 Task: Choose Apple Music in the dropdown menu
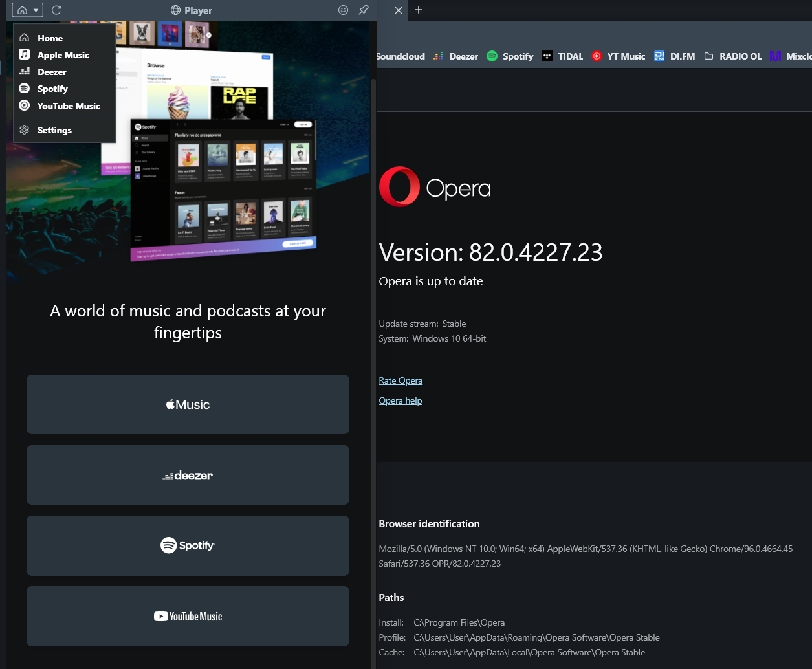pyautogui.click(x=63, y=55)
